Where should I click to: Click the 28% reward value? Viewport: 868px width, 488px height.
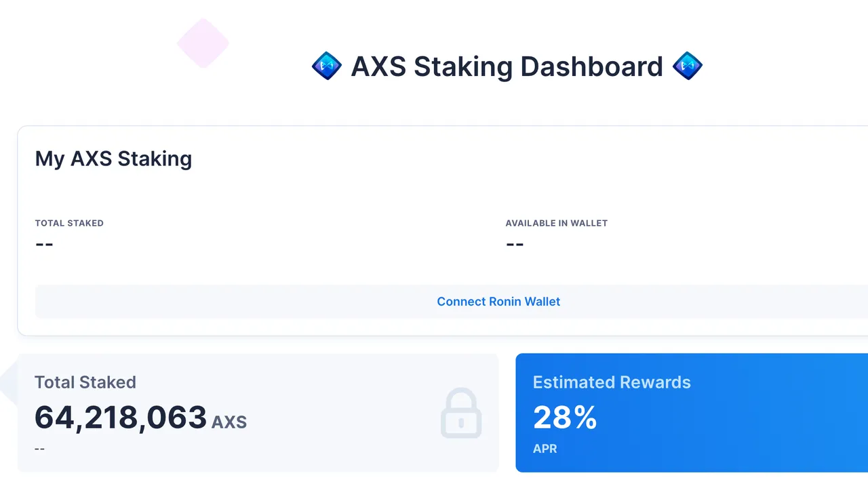point(565,418)
